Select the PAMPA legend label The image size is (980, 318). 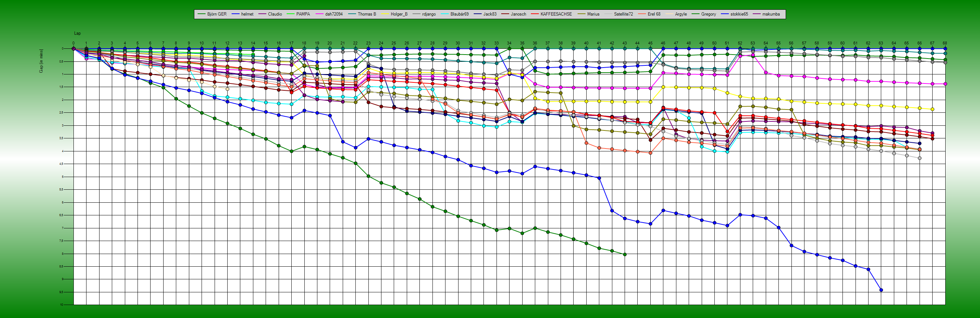pos(303,14)
